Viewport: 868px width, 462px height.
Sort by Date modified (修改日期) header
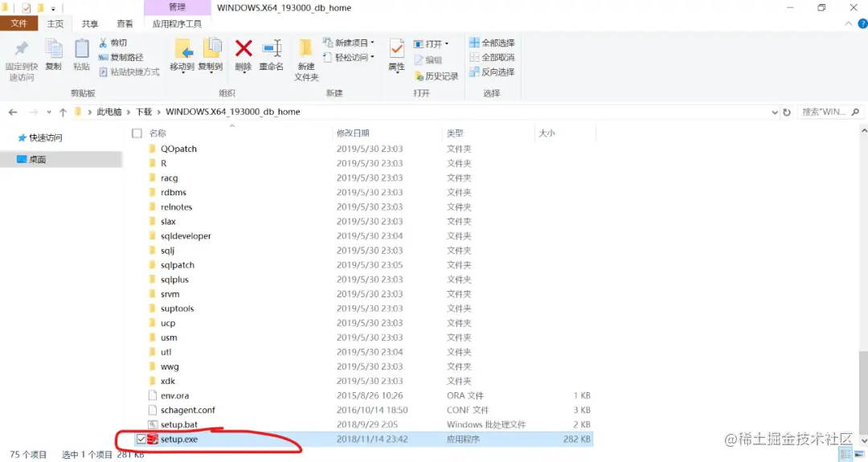tap(353, 133)
